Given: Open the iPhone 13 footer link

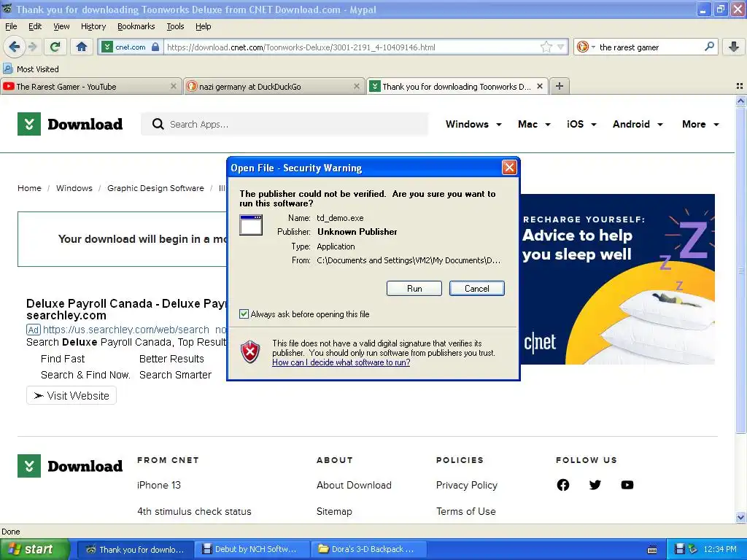Looking at the screenshot, I should [158, 485].
